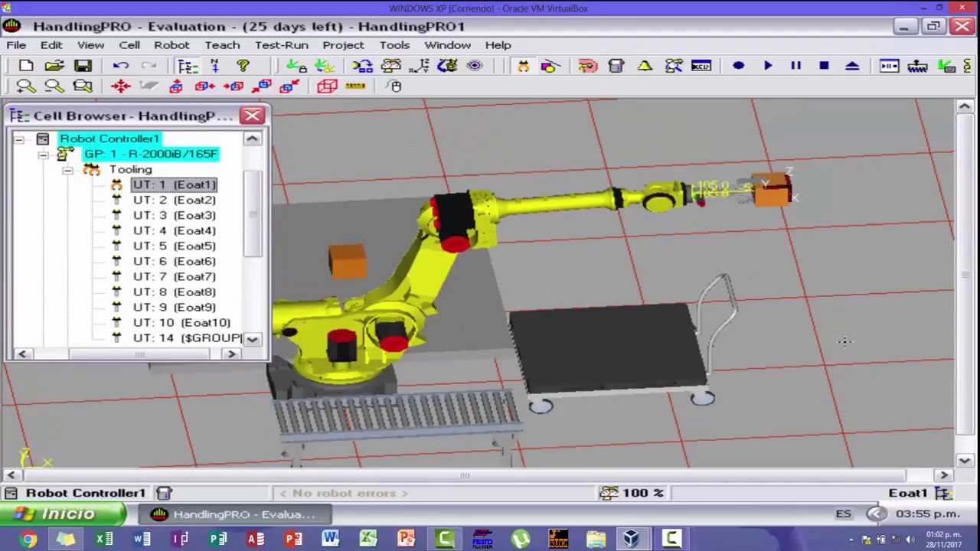Select UT: 5 (Eoat5) tool
Image resolution: width=980 pixels, height=551 pixels.
click(x=175, y=246)
